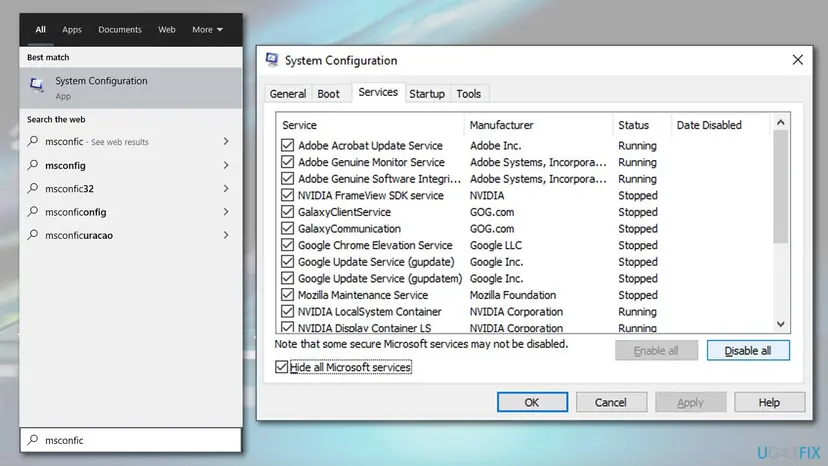Click search magnifier icon beside msconfic web result

click(x=33, y=141)
